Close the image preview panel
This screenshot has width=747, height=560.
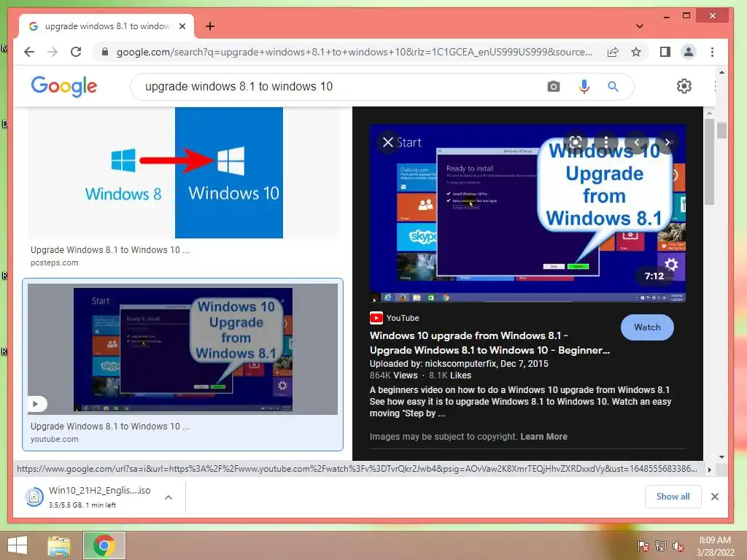(388, 142)
